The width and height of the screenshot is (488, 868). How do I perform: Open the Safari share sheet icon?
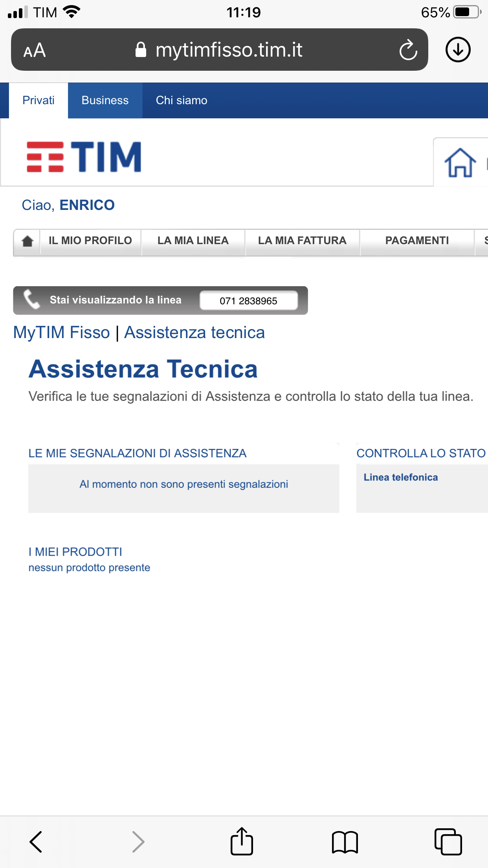241,841
